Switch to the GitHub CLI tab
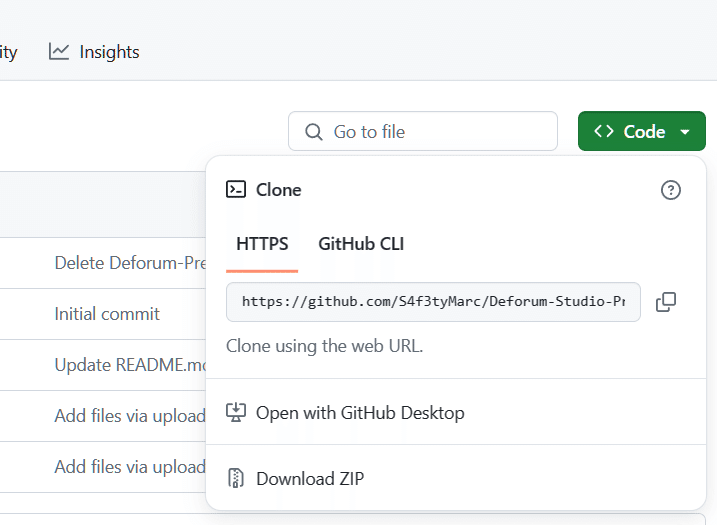This screenshot has width=717, height=525. [361, 244]
